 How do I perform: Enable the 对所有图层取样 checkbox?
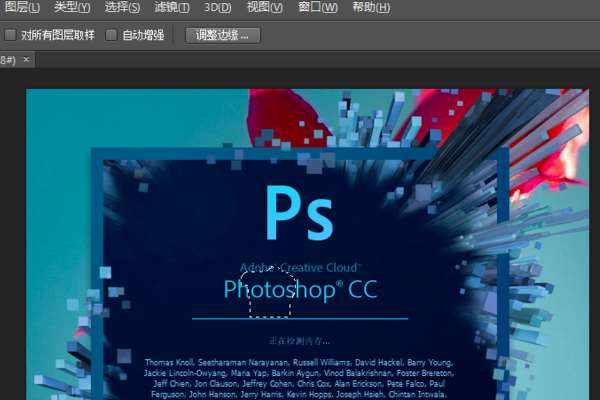[x=10, y=35]
